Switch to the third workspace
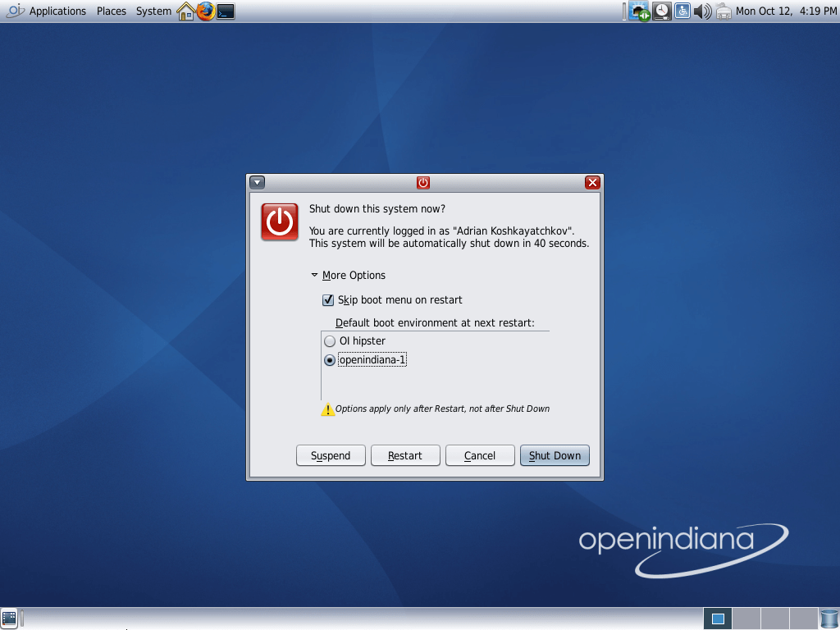This screenshot has height=630, width=840. [x=774, y=619]
